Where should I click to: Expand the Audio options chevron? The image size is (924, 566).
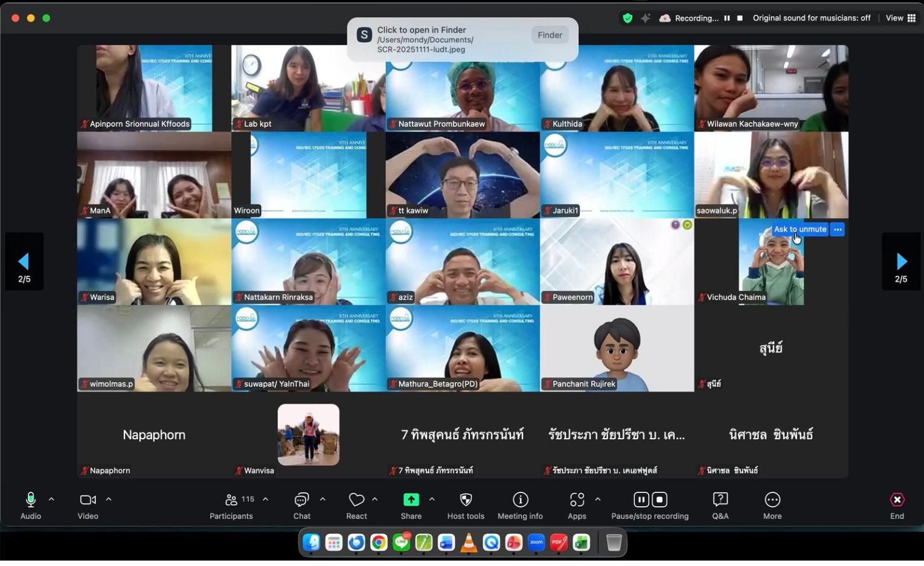pyautogui.click(x=51, y=499)
